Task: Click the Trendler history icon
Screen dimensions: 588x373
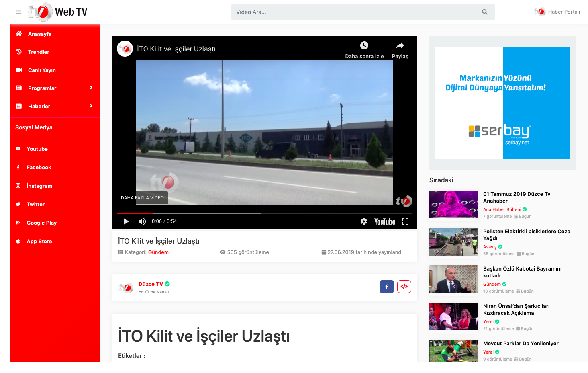Action: click(19, 52)
